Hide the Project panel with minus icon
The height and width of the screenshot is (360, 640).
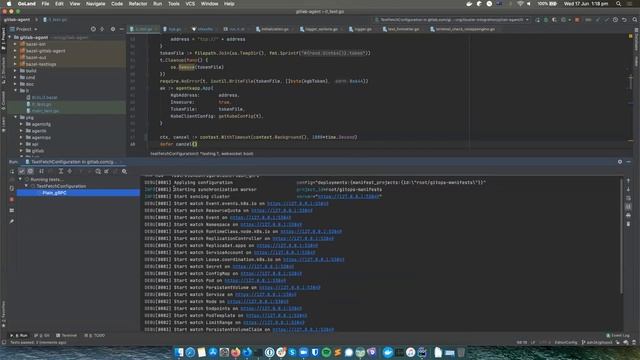(x=121, y=29)
